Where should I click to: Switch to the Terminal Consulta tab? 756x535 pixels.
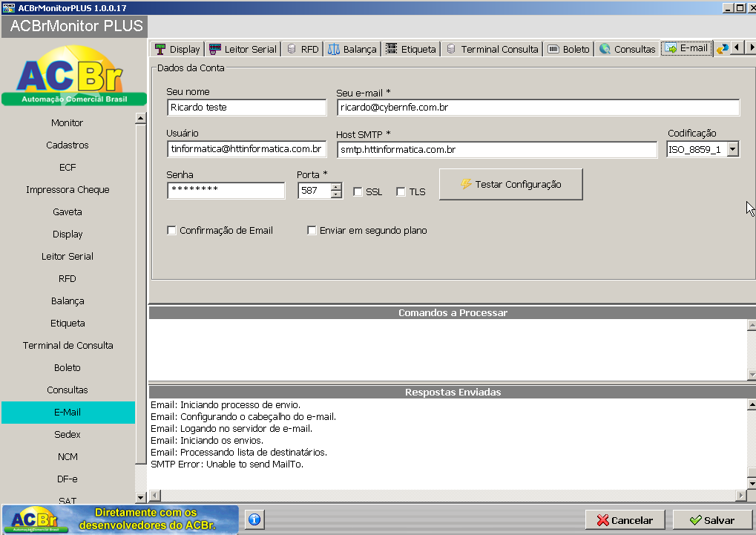pyautogui.click(x=492, y=49)
